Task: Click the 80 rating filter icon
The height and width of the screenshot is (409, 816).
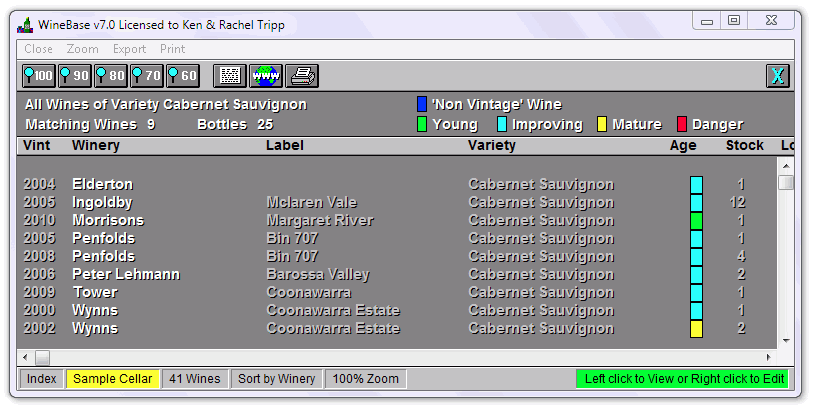Action: coord(110,76)
